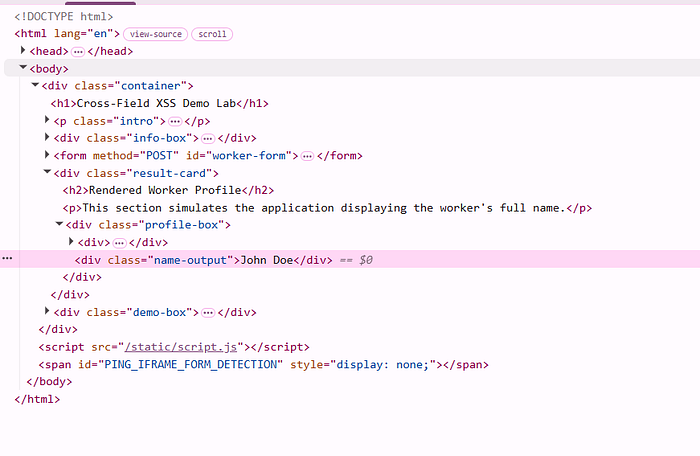Image resolution: width=700 pixels, height=456 pixels.
Task: Click ellipsis badge in plain div row
Action: point(119,243)
